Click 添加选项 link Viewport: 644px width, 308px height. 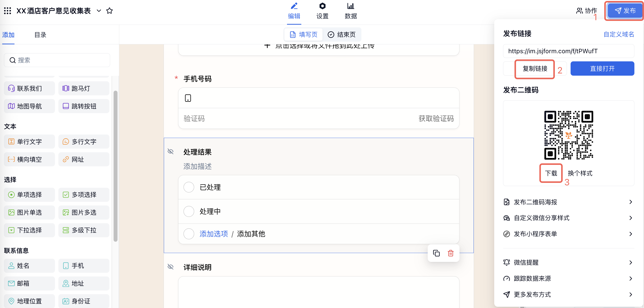[214, 234]
